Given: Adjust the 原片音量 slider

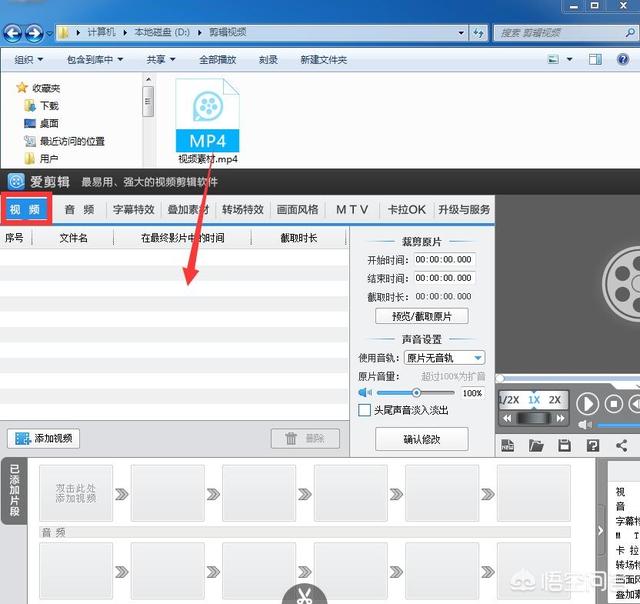Looking at the screenshot, I should click(x=416, y=393).
